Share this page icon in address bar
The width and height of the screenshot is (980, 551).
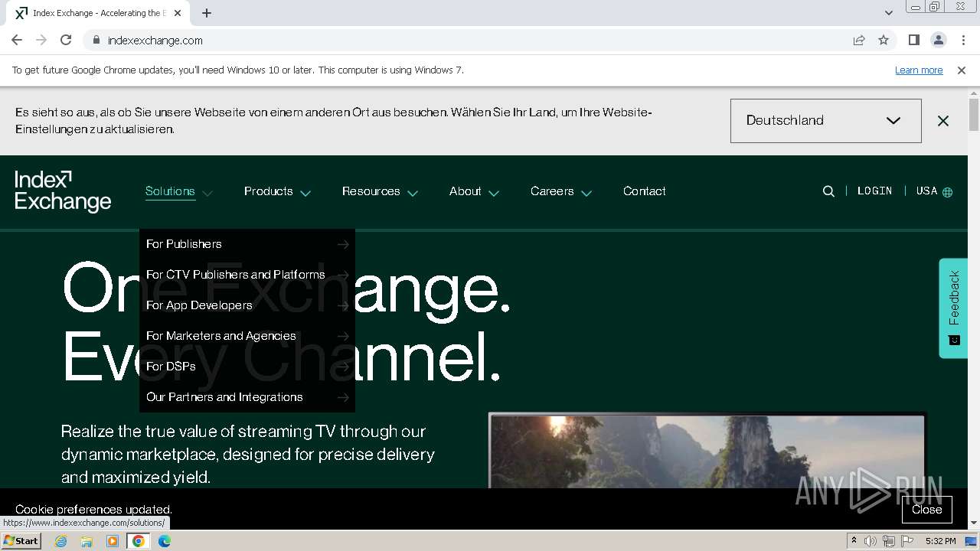click(859, 40)
